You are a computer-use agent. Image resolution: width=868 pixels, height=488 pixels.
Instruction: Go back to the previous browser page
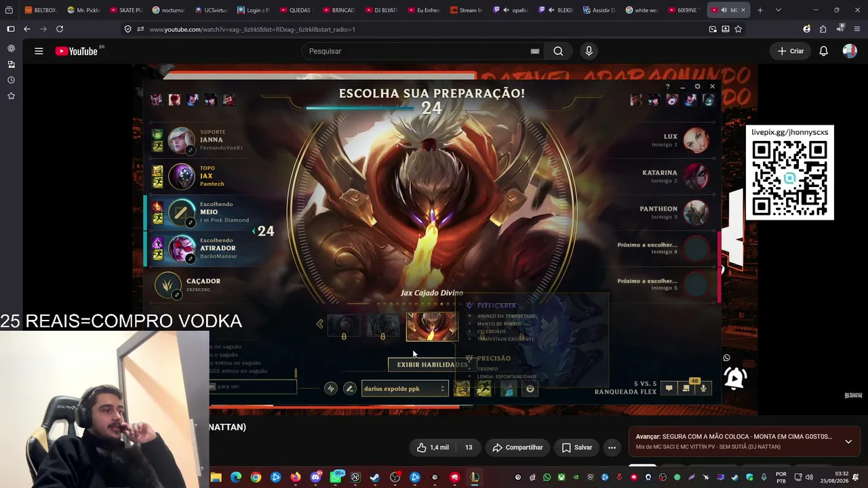[x=27, y=29]
